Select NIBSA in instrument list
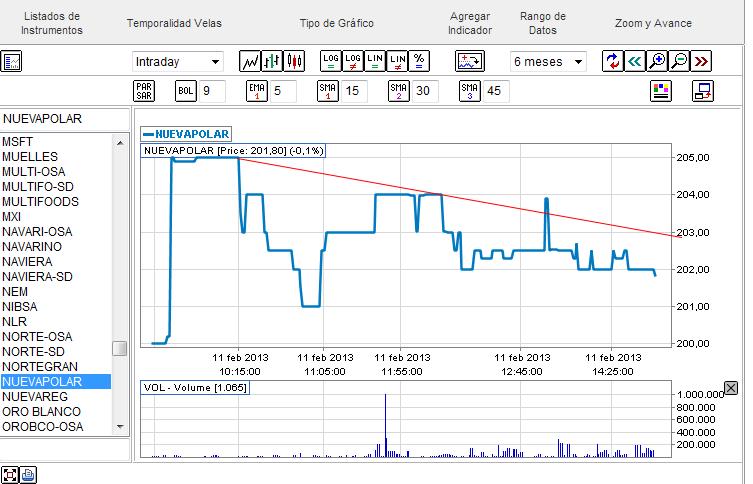Image resolution: width=753 pixels, height=484 pixels. (x=56, y=306)
